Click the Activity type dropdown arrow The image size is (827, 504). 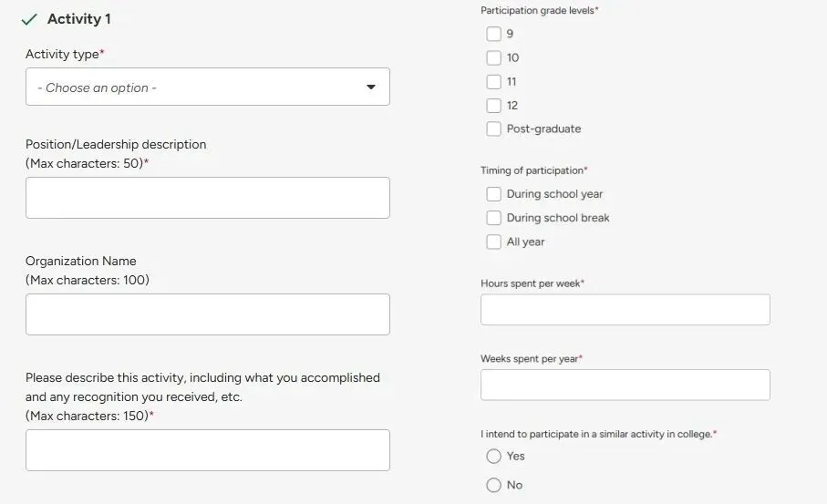[371, 87]
